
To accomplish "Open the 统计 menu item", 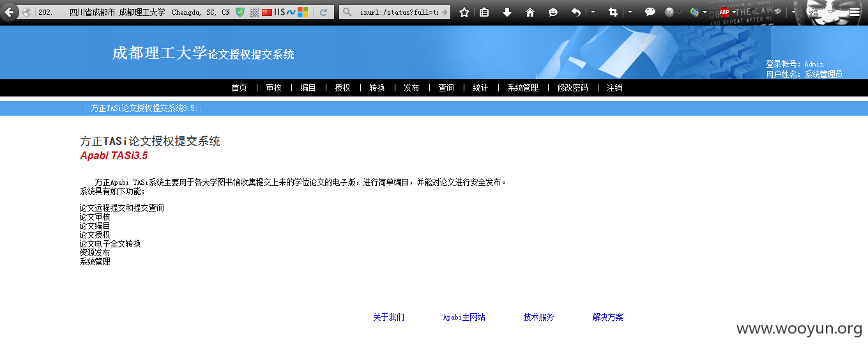I will (481, 88).
